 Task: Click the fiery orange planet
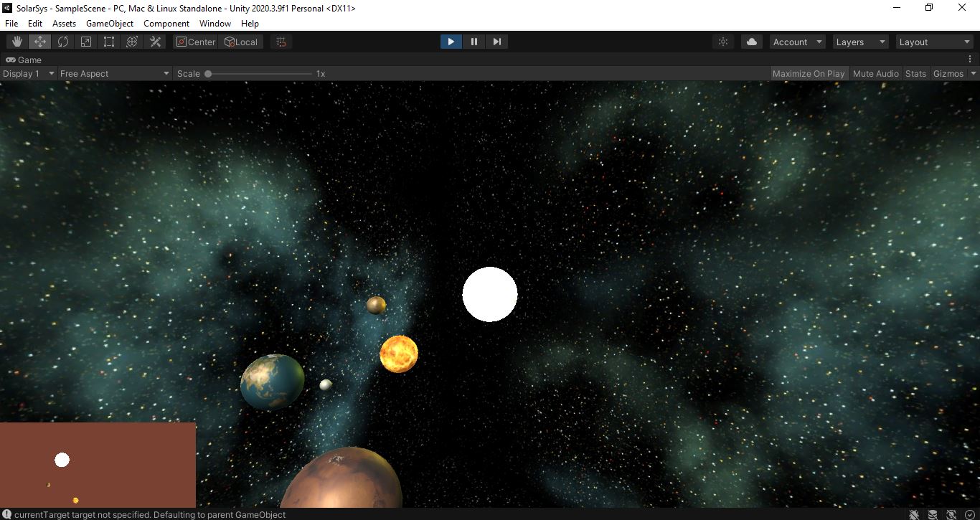(x=399, y=354)
